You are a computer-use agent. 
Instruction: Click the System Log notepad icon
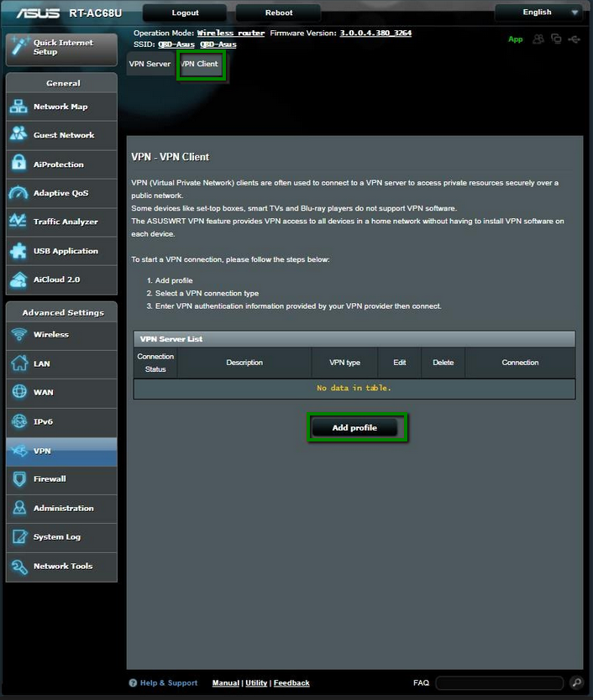pyautogui.click(x=19, y=536)
